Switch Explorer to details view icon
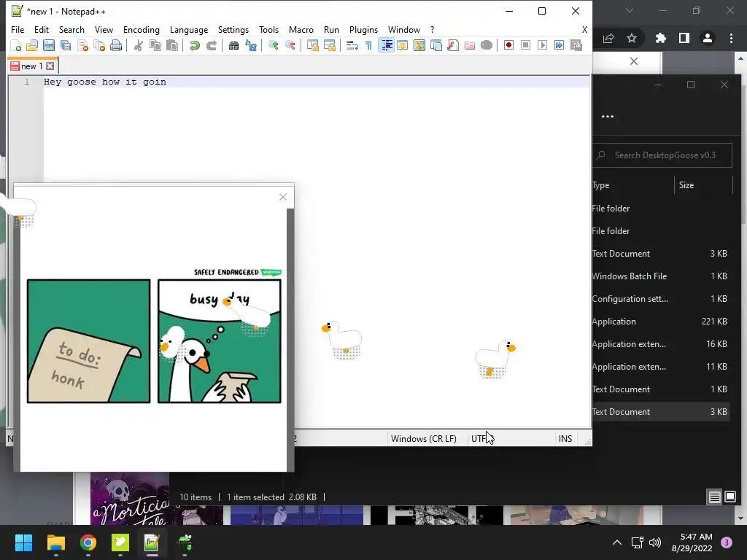Viewport: 747px width, 560px height. (715, 497)
